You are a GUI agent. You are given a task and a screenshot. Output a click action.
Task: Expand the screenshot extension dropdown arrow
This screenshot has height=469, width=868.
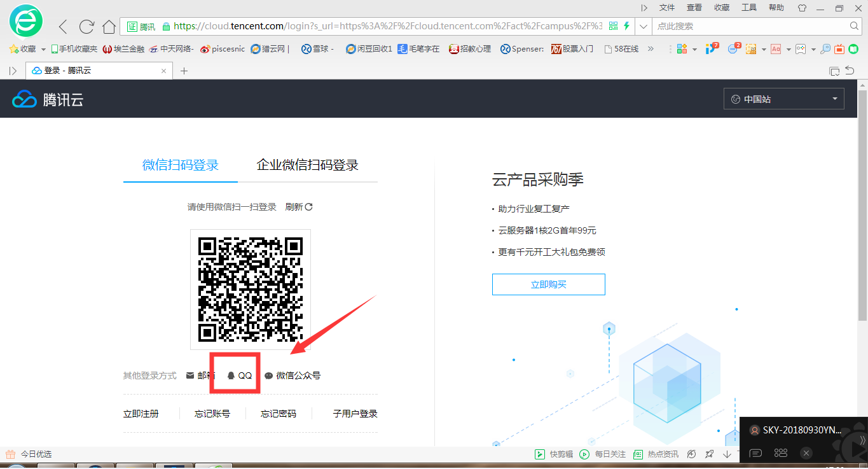763,49
